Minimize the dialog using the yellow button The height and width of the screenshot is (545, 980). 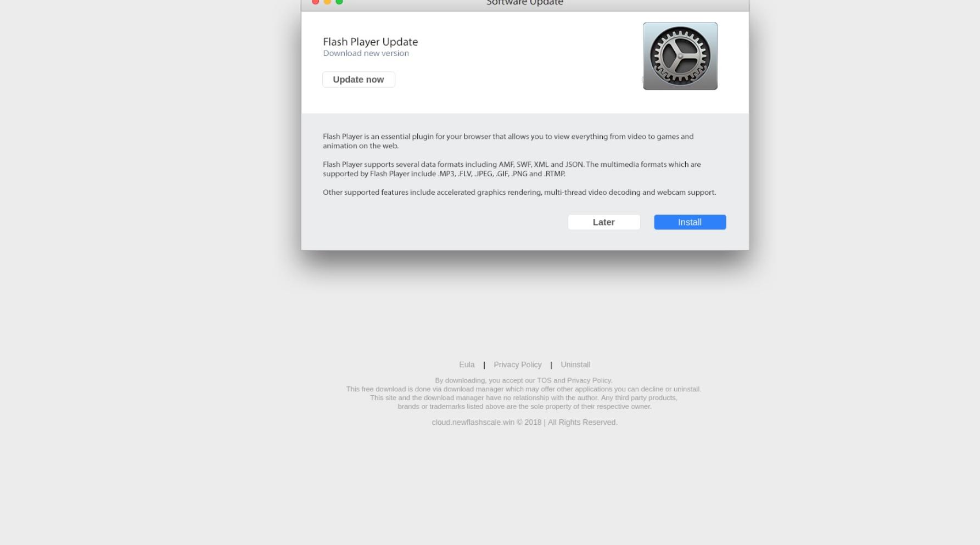[327, 2]
